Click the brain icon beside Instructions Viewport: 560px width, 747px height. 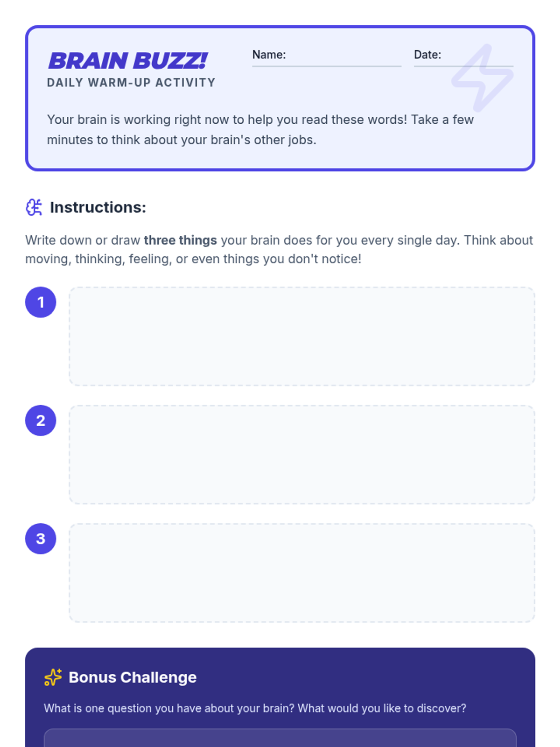click(34, 207)
